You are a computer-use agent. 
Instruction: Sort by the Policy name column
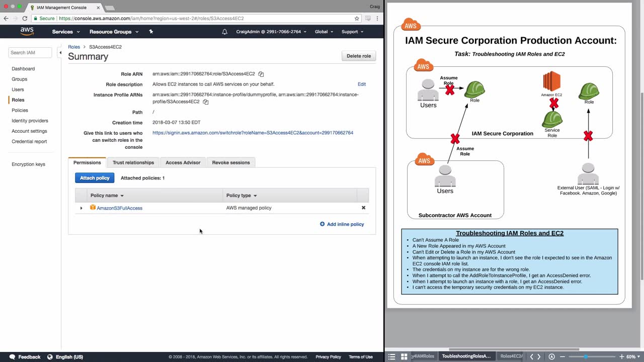[107, 196]
